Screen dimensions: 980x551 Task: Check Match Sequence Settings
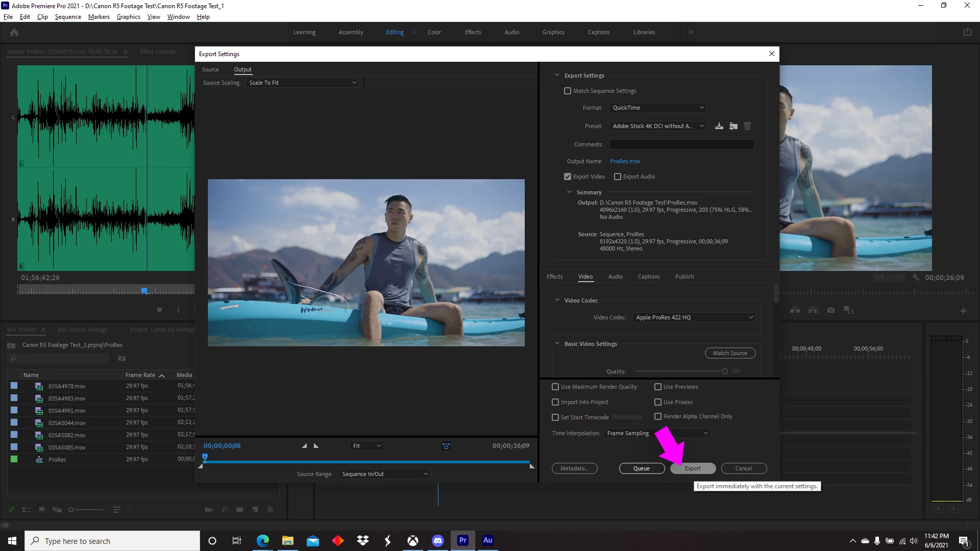click(x=568, y=91)
